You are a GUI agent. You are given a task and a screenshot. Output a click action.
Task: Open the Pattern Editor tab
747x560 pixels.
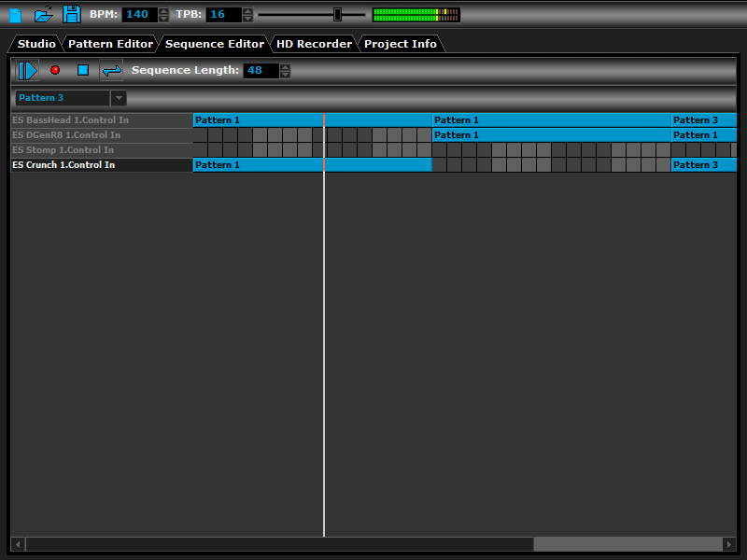[109, 43]
